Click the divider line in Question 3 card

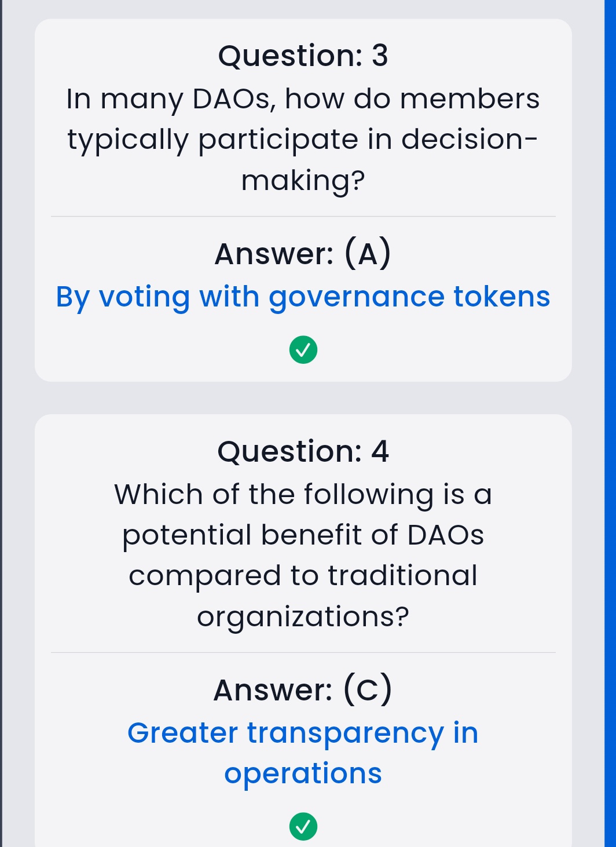coord(303,217)
